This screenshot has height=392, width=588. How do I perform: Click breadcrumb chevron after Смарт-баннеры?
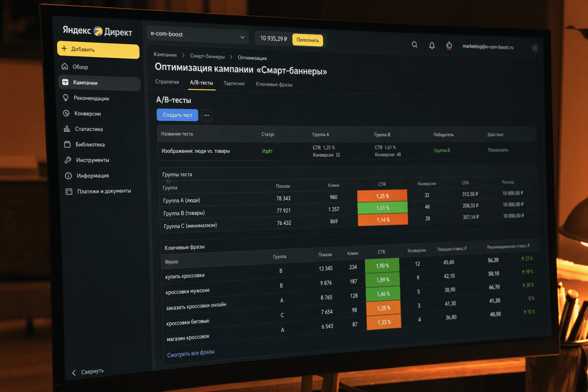pyautogui.click(x=231, y=57)
